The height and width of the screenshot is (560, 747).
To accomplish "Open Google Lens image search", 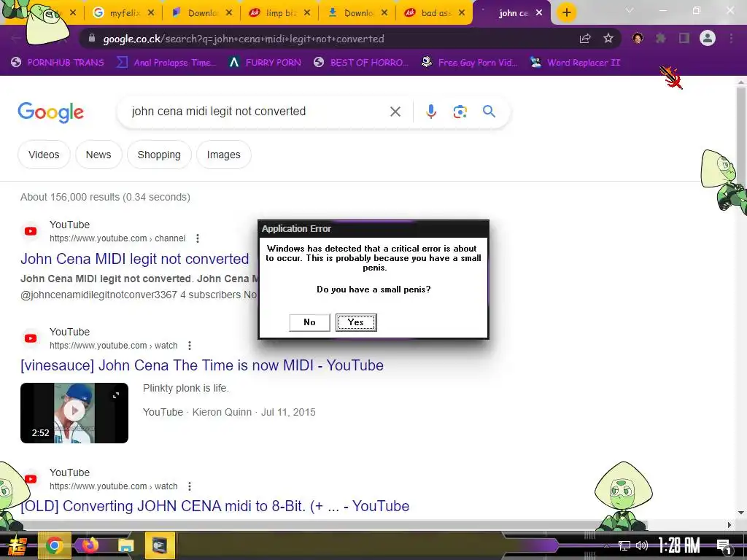I will (460, 112).
